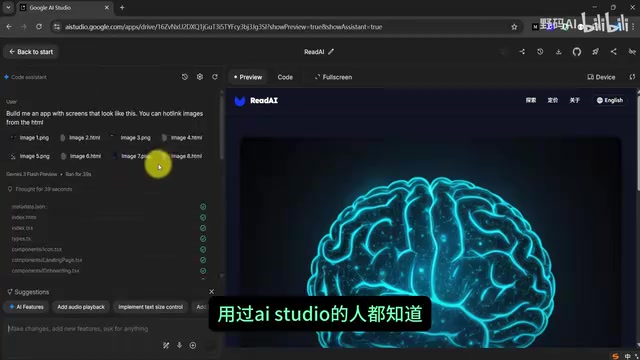Open attachment Image 6.html
640x360 pixels.
[80, 156]
